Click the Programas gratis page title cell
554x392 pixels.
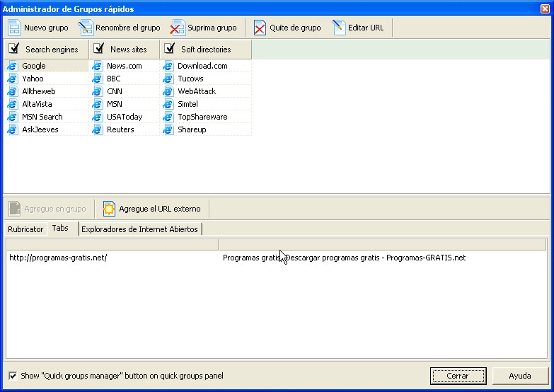tap(344, 258)
